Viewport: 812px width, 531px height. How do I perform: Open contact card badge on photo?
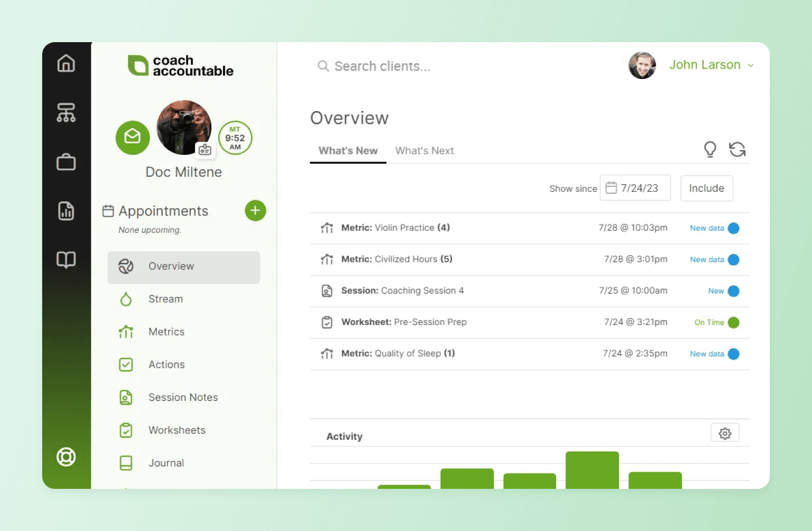click(x=205, y=150)
